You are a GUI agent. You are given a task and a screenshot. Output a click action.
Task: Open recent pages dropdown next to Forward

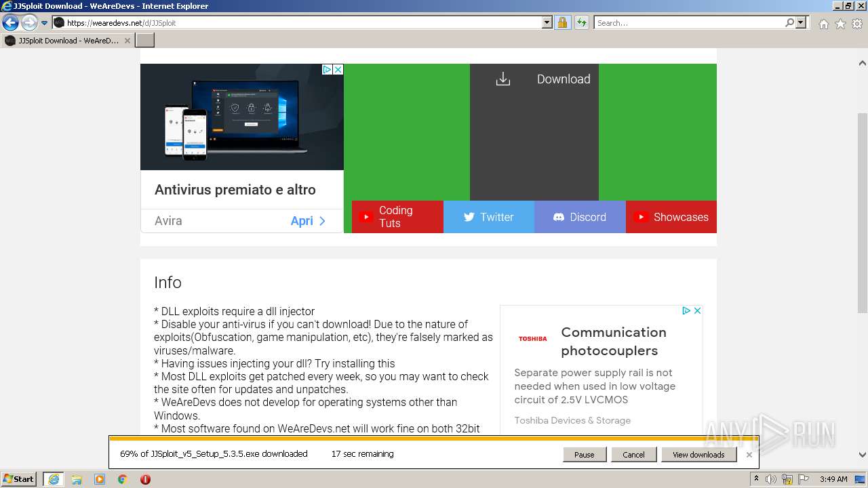pos(44,23)
